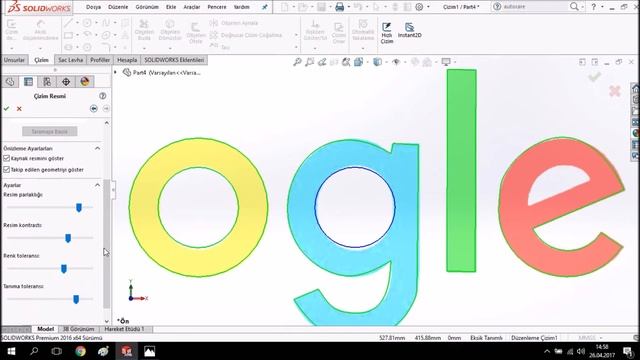Click the Tanıma toleransı slider handle
The width and height of the screenshot is (640, 360).
pyautogui.click(x=76, y=300)
